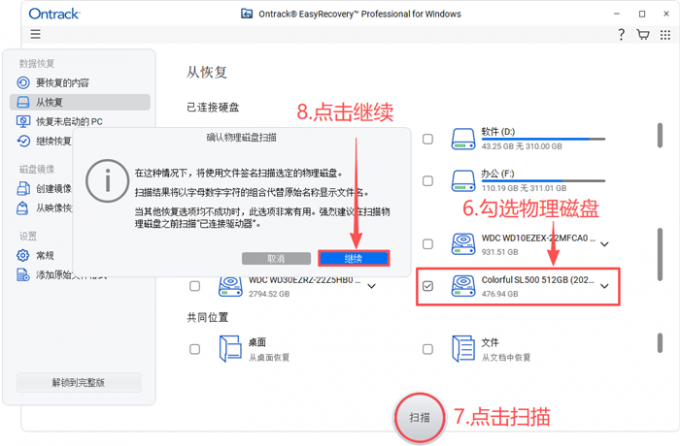Click 从文档中恢复 description text
The width and height of the screenshot is (680, 446).
506,357
